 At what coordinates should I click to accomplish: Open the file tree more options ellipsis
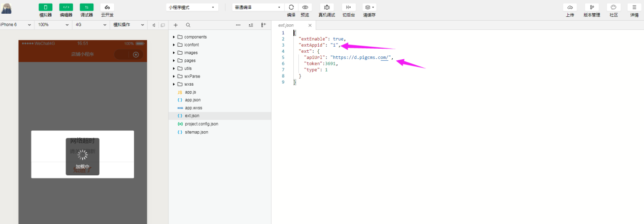coord(239,25)
